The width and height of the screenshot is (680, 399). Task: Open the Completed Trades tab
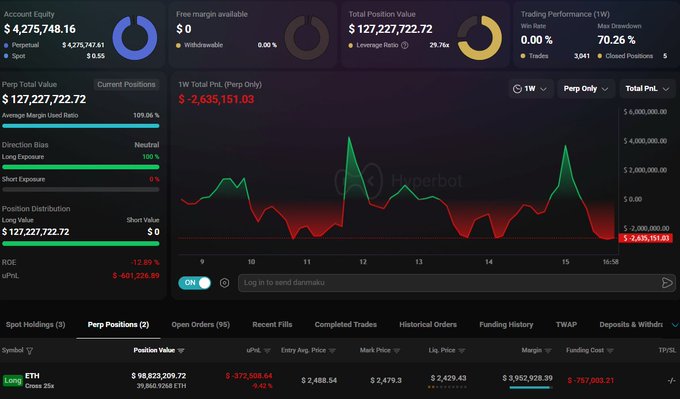(346, 324)
